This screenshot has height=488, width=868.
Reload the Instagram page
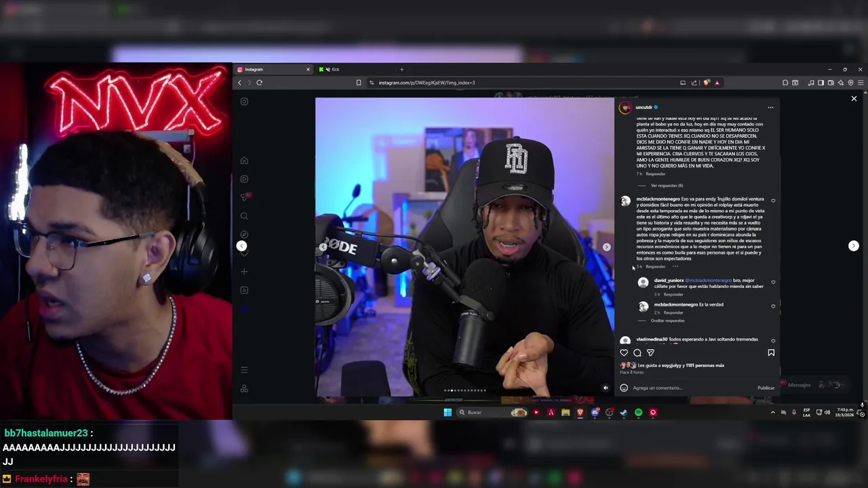tap(259, 83)
